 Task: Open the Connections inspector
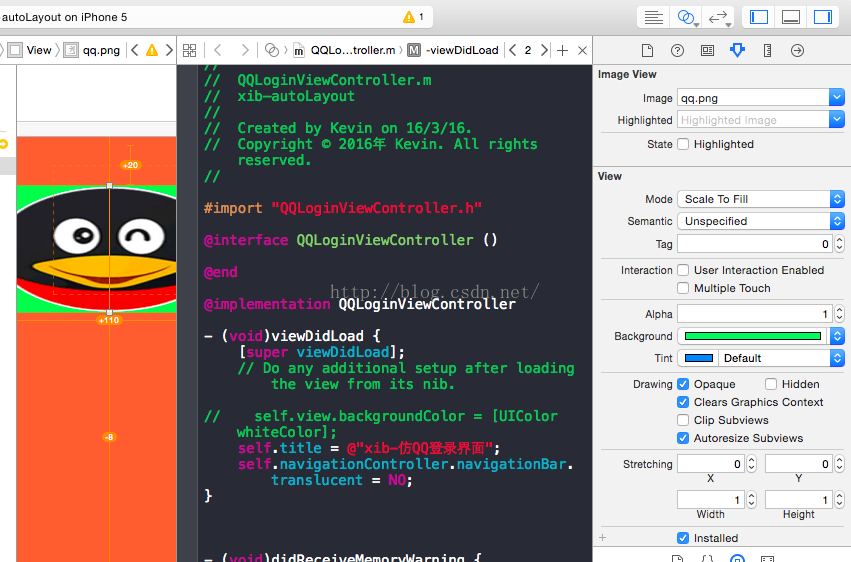(x=797, y=50)
